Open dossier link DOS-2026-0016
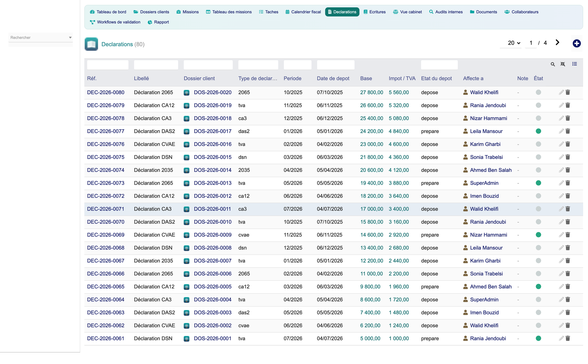The image size is (588, 364). point(213,144)
